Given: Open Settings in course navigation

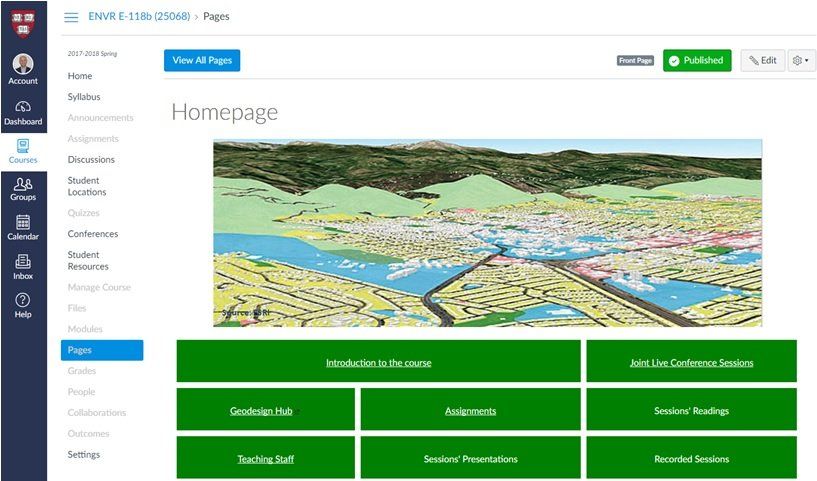Looking at the screenshot, I should pos(84,455).
